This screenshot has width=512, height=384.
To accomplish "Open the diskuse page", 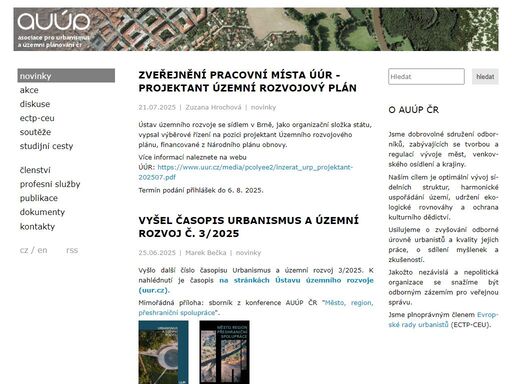I will click(35, 104).
